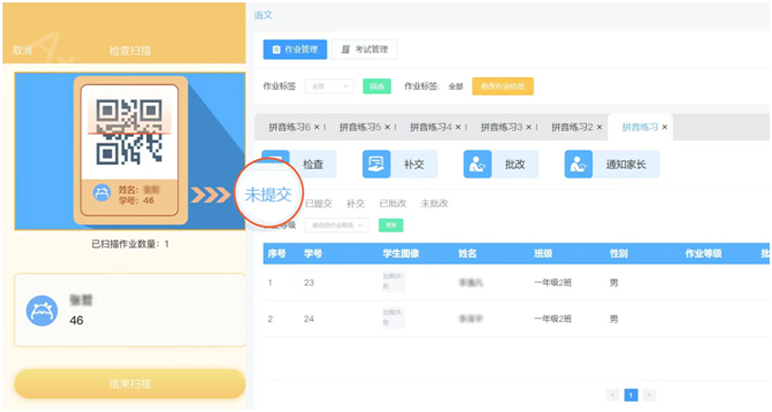Switch to the 拼音练习4 tab
Viewport: 772px width, 412px height.
431,127
